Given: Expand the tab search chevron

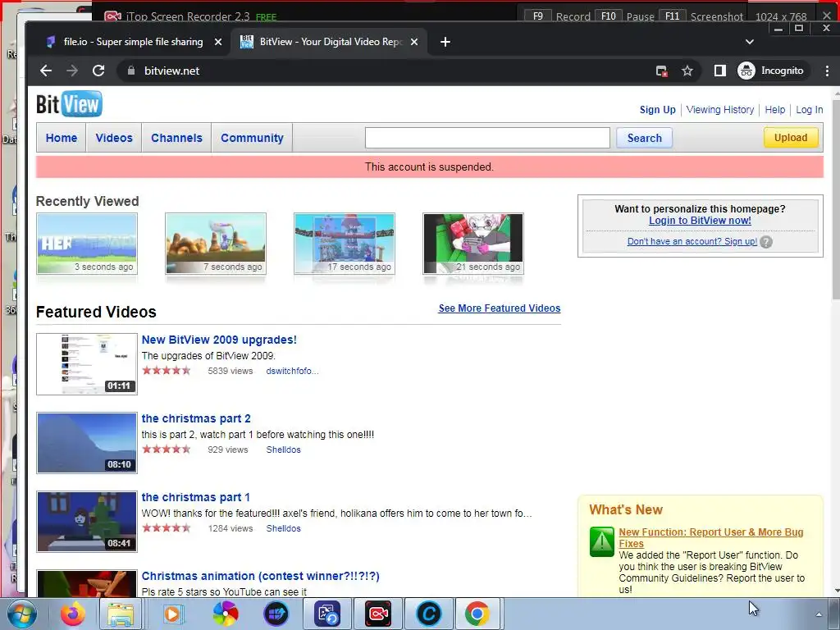Looking at the screenshot, I should point(750,42).
